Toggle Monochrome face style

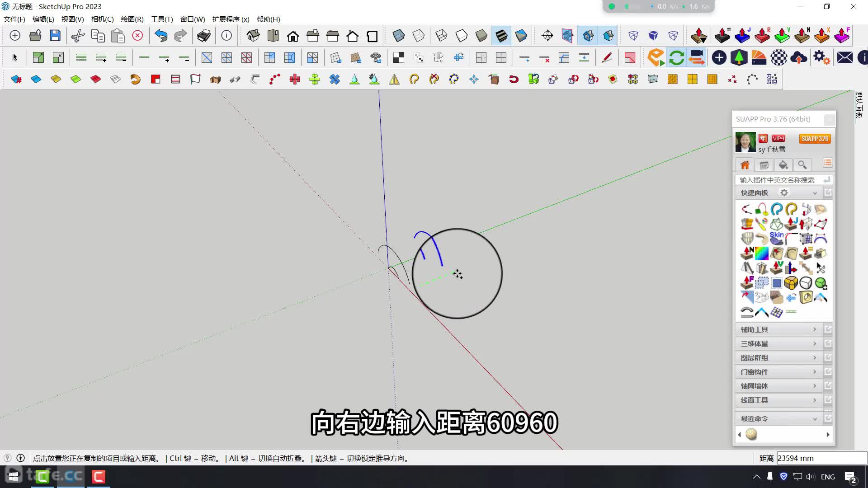pos(521,36)
